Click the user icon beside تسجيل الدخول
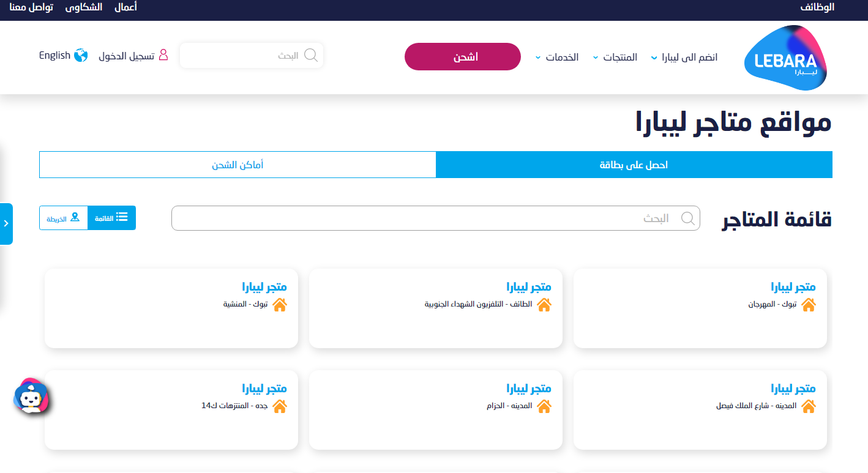 point(163,55)
